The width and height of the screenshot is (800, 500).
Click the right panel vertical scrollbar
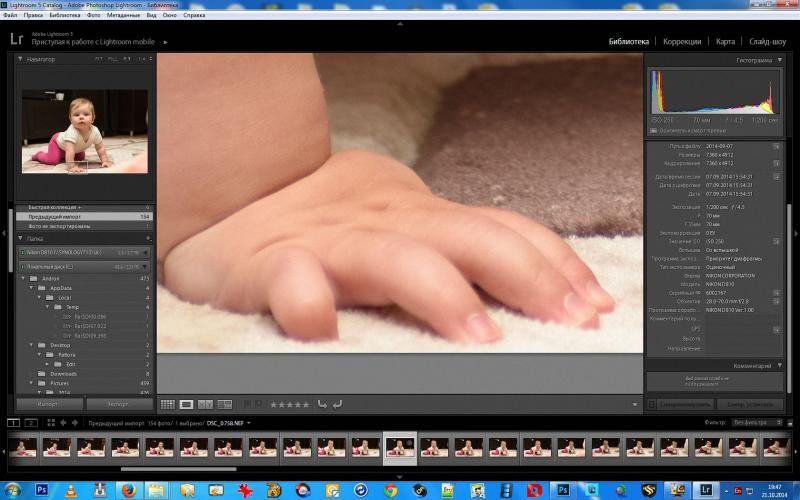[790, 298]
